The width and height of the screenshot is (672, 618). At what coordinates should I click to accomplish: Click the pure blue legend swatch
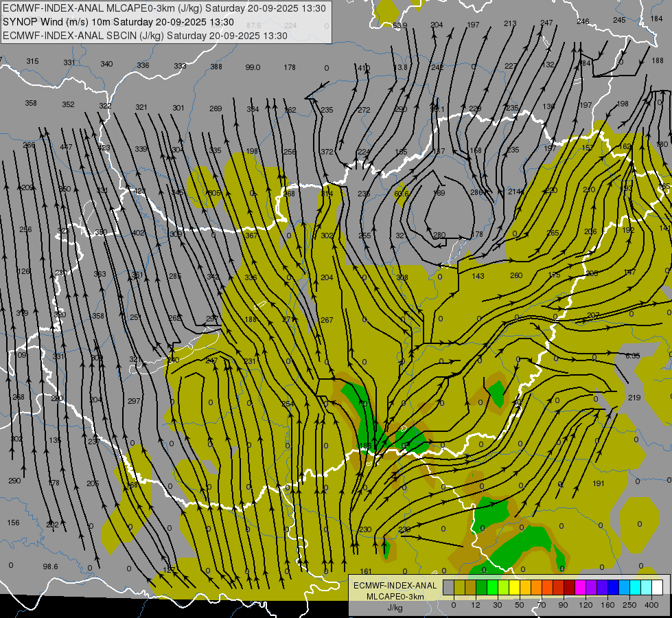(613, 588)
